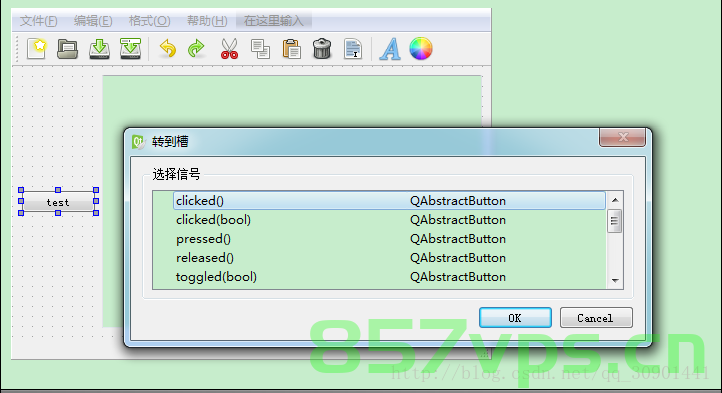Select the clicked() signal row
This screenshot has width=722, height=393.
coord(389,201)
